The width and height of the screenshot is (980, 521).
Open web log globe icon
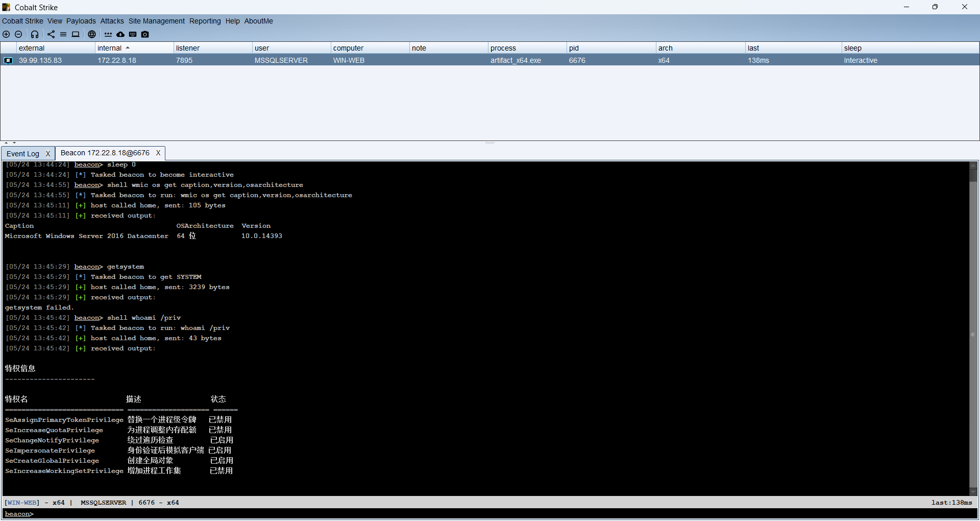click(x=92, y=34)
